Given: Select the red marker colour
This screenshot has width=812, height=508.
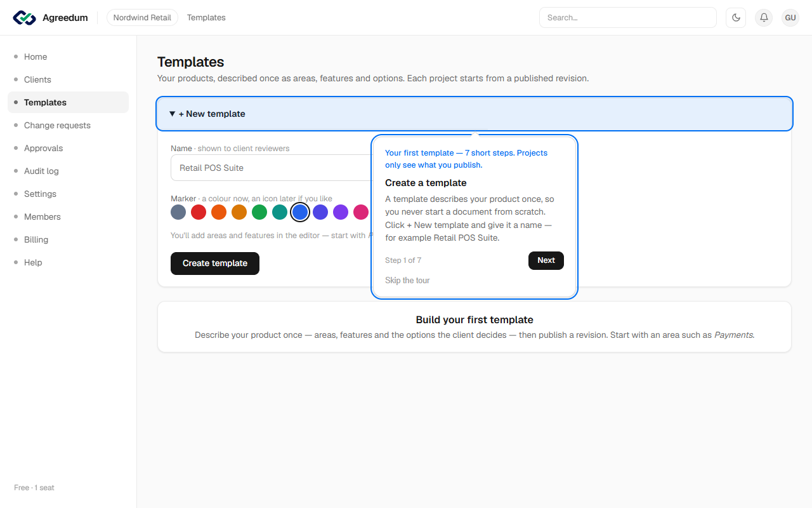Looking at the screenshot, I should coord(199,212).
